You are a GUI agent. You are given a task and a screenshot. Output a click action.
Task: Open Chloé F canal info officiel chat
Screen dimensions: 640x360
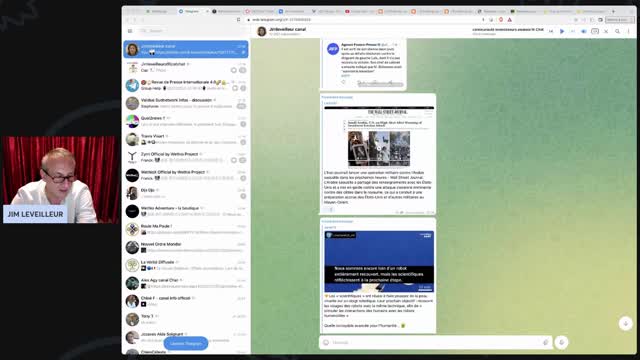pyautogui.click(x=186, y=301)
